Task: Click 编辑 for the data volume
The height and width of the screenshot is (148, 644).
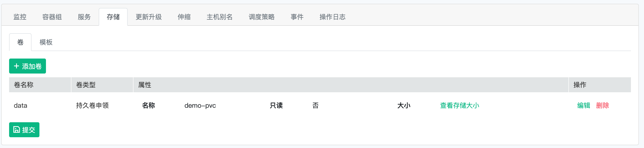Action: [584, 105]
